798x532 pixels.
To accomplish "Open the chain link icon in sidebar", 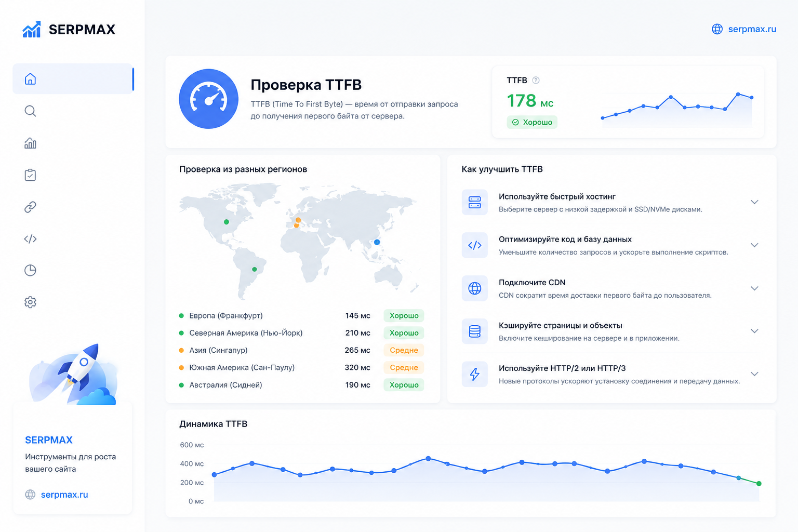I will point(30,207).
